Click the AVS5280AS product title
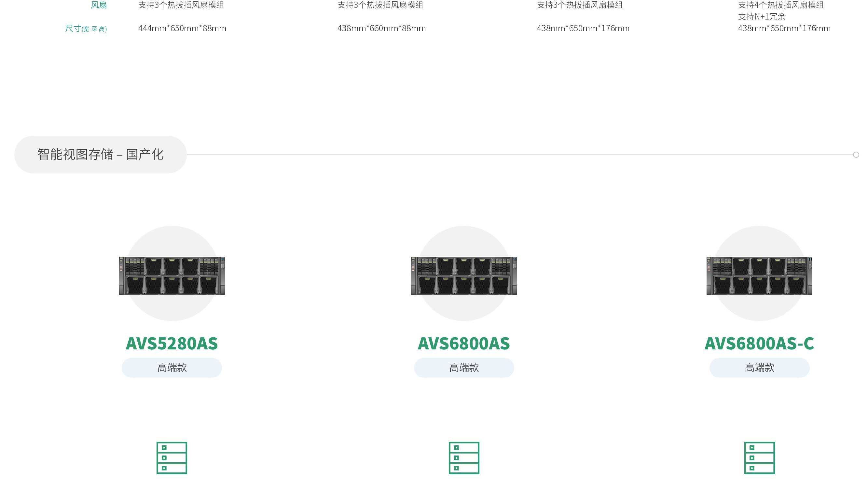This screenshot has height=488, width=868. (x=172, y=343)
